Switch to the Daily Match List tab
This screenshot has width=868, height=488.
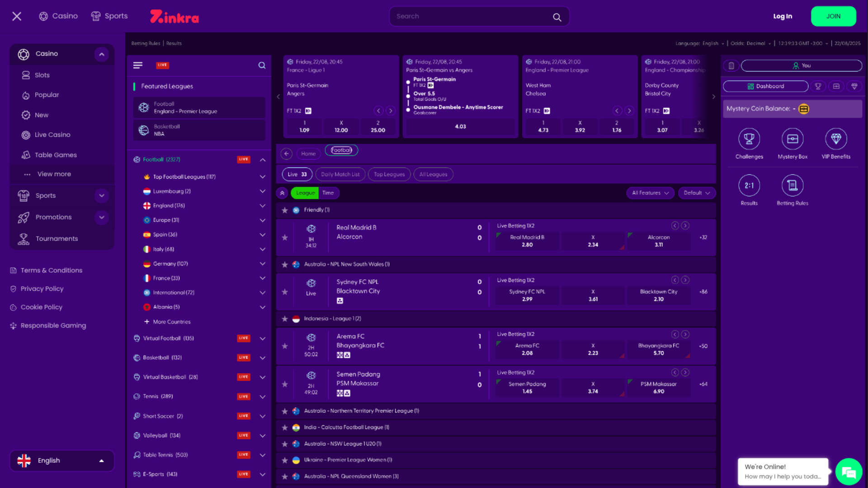[x=340, y=174]
